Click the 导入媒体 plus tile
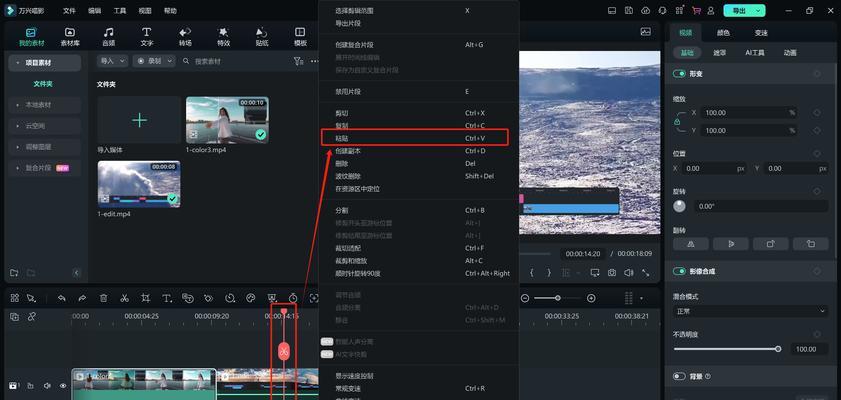841x400 pixels. coord(139,120)
